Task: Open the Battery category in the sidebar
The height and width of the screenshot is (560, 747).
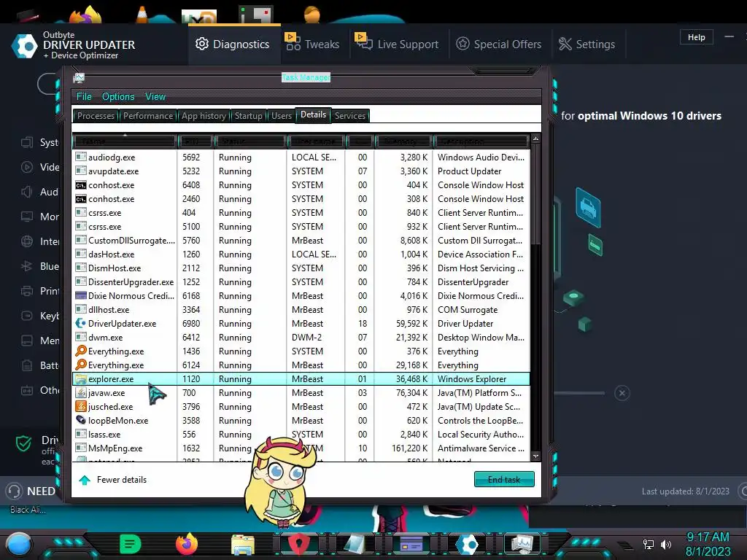Action: pyautogui.click(x=41, y=365)
